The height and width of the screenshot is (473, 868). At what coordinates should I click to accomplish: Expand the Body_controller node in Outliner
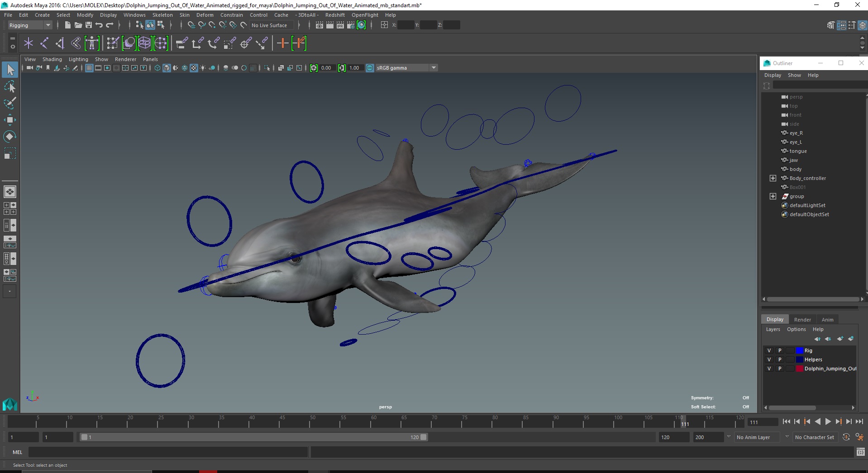coord(773,178)
